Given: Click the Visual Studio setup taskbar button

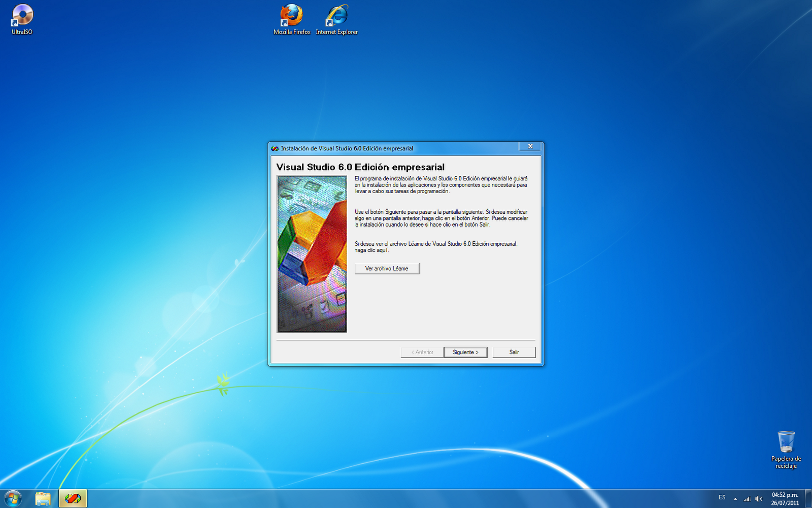Looking at the screenshot, I should 73,499.
